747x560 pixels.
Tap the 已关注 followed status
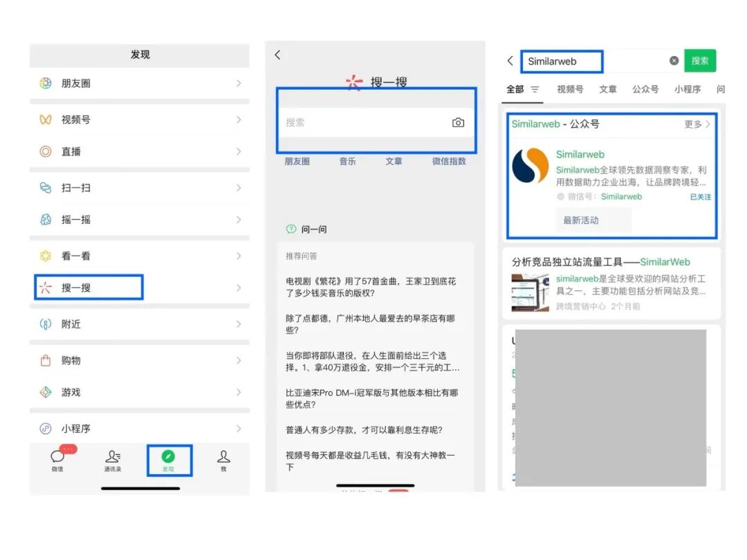click(700, 196)
